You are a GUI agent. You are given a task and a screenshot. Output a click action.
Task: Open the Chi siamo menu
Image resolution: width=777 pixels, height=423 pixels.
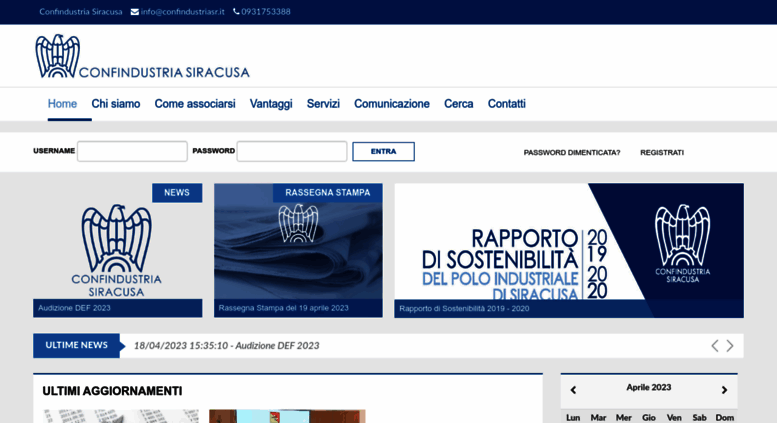tap(115, 104)
